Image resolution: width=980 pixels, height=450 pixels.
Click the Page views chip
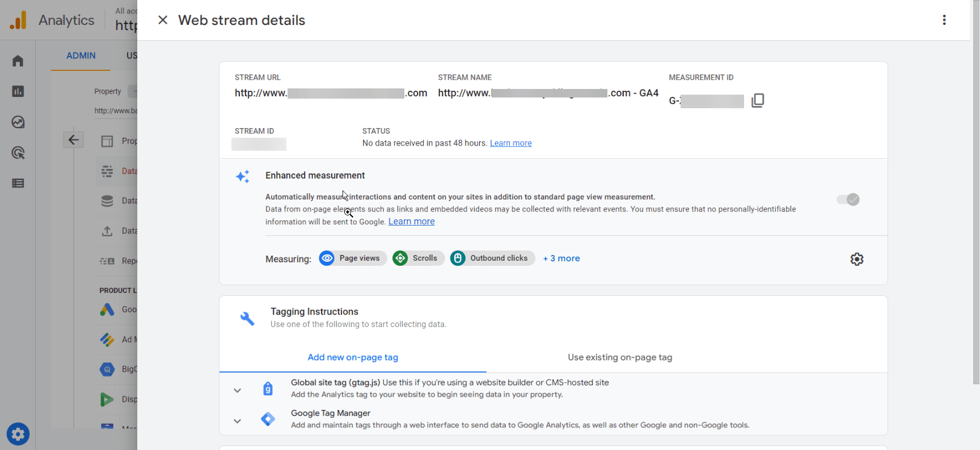353,258
